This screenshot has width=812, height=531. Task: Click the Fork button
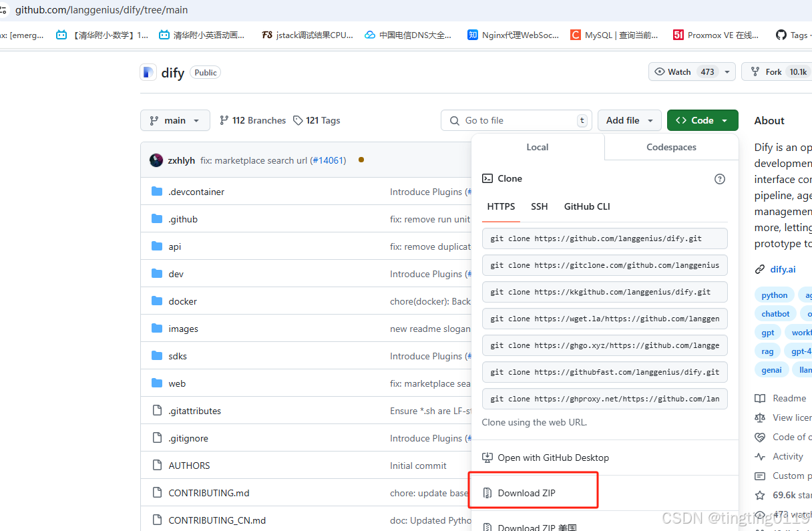pos(776,72)
